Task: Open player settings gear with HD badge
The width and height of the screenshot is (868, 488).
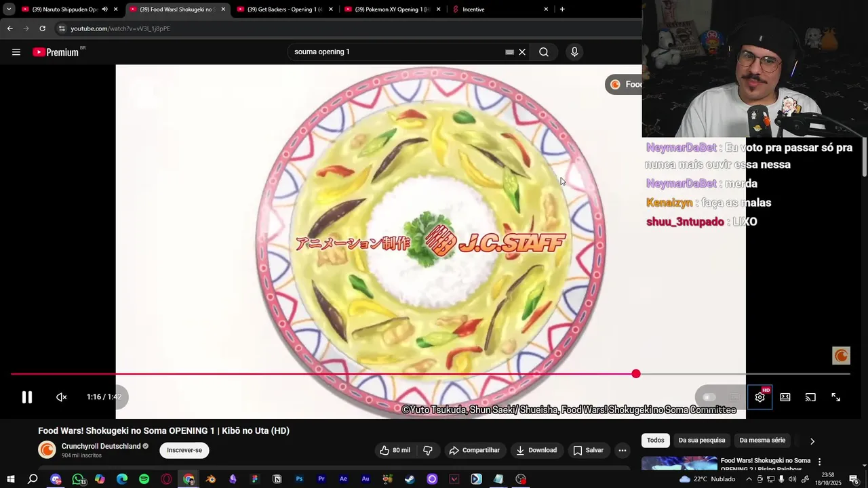Action: pyautogui.click(x=760, y=397)
